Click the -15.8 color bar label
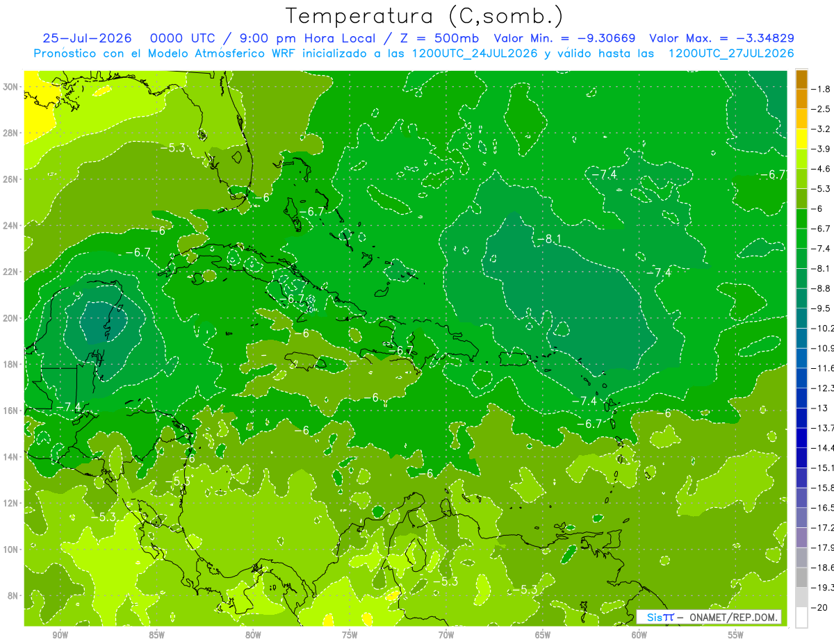834x644 pixels. click(x=822, y=487)
